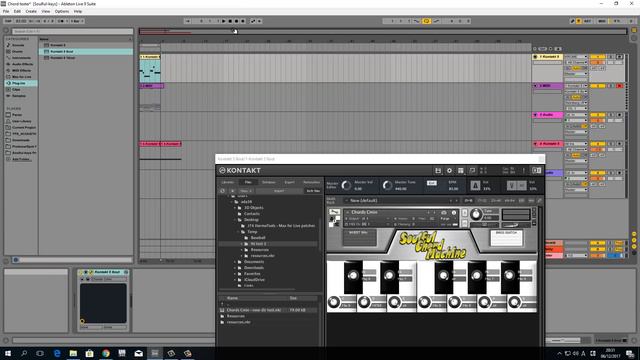Viewport: 640px width, 360px height.
Task: Adjust Kontakt Master Tune knob
Action: [387, 186]
